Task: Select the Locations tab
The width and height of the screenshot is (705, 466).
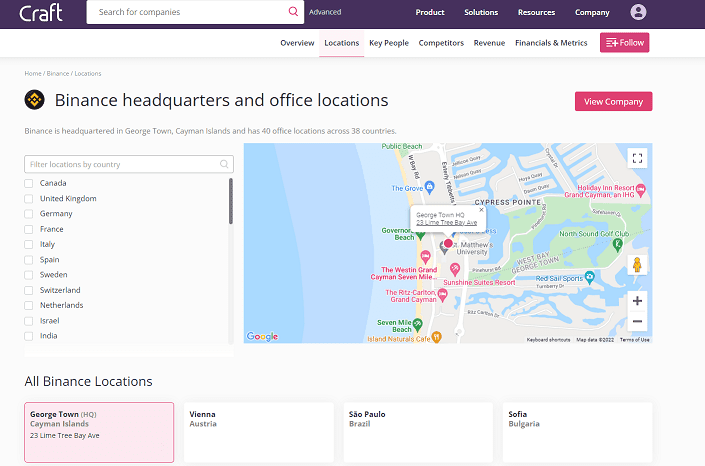Action: [342, 43]
